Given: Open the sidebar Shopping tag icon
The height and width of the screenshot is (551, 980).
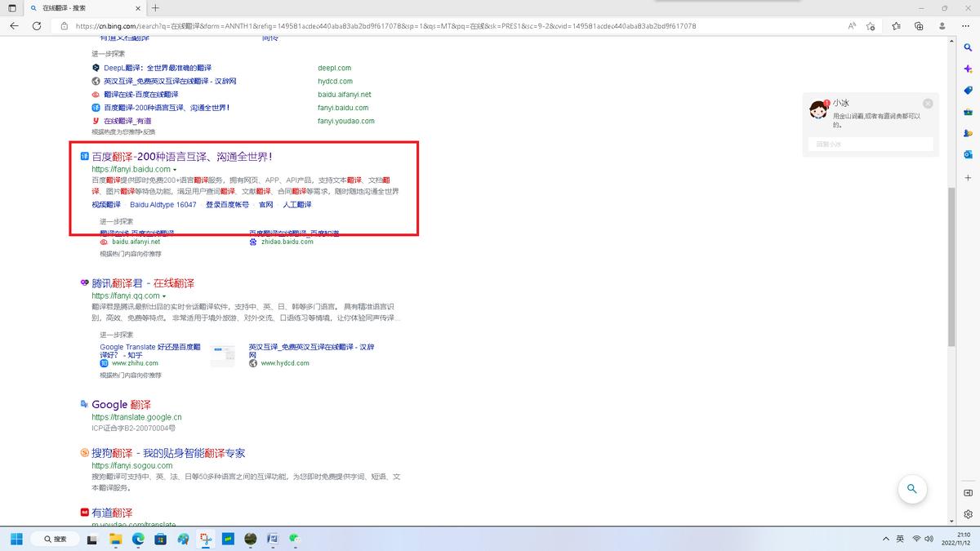Looking at the screenshot, I should (x=968, y=91).
